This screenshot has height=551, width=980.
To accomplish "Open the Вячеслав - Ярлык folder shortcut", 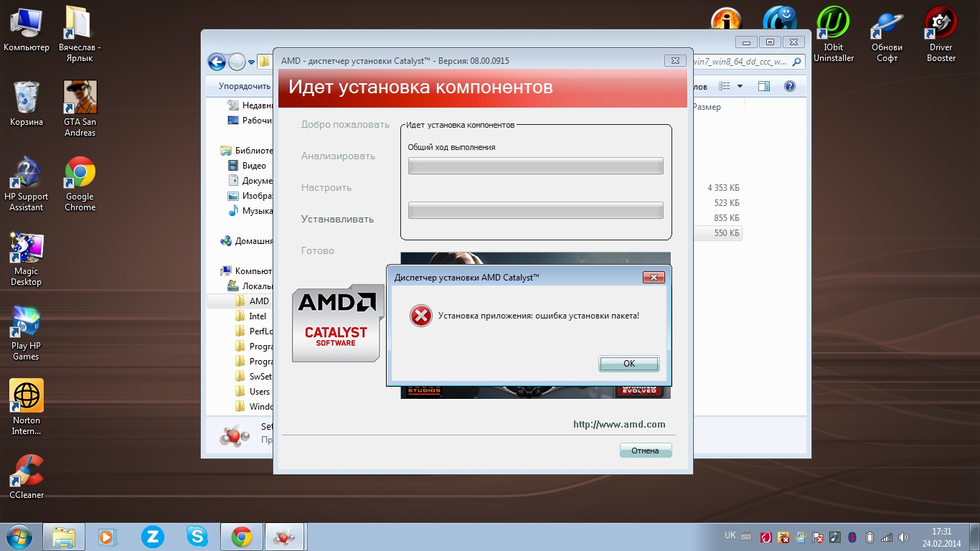I will coord(80,34).
